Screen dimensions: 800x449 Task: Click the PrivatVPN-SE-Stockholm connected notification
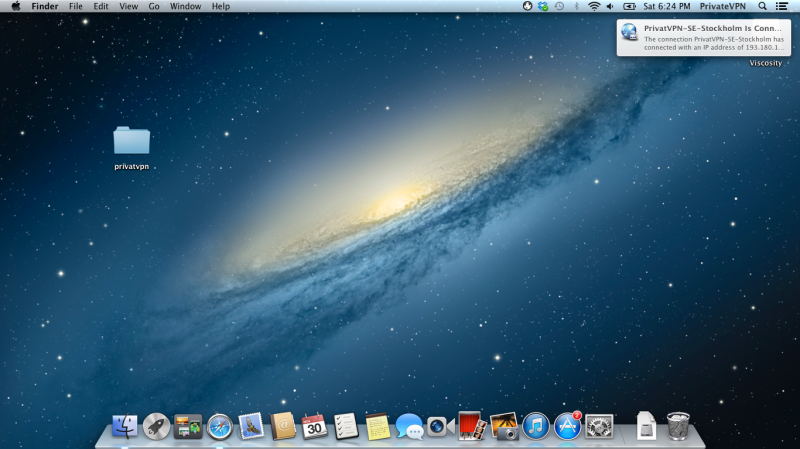[703, 38]
